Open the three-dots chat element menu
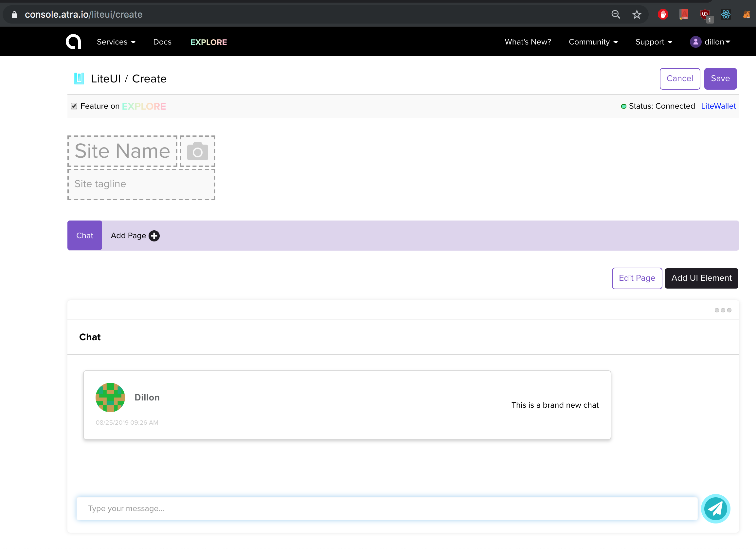 (723, 310)
